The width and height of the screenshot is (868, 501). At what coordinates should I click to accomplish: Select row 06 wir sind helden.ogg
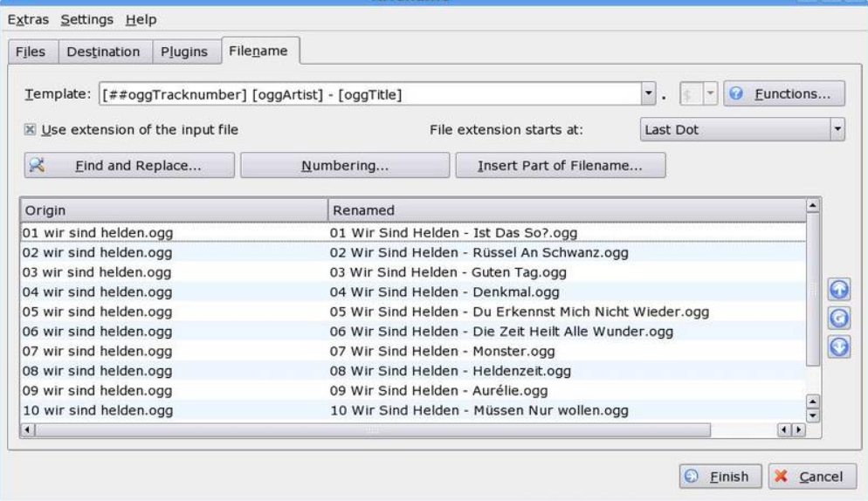pos(414,332)
